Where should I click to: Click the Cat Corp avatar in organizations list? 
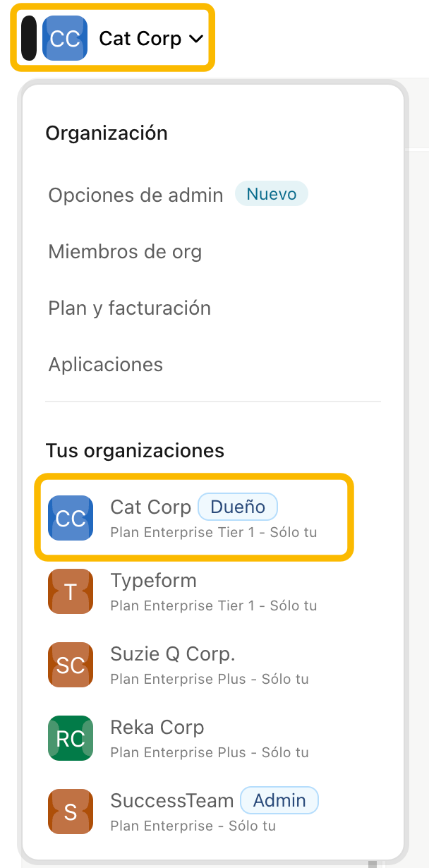coord(71,518)
